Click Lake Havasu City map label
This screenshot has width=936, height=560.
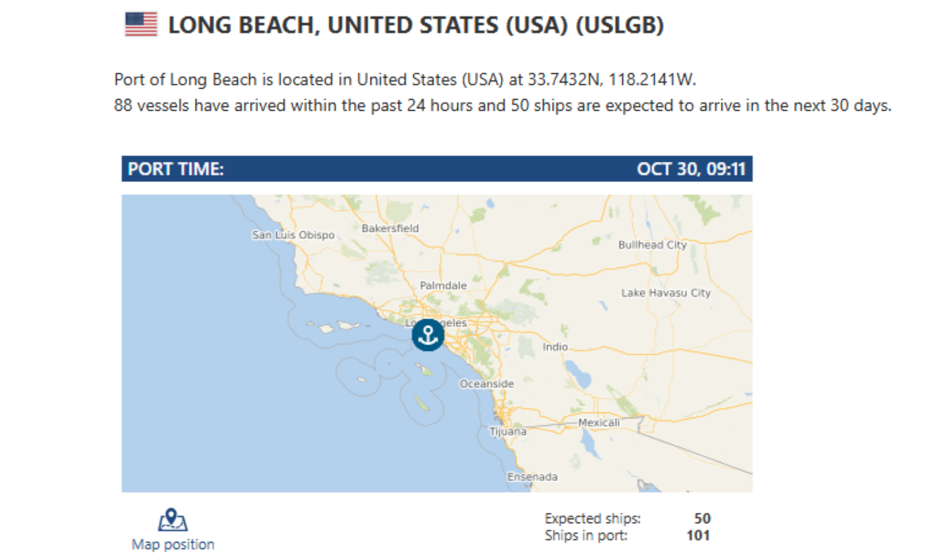click(666, 293)
